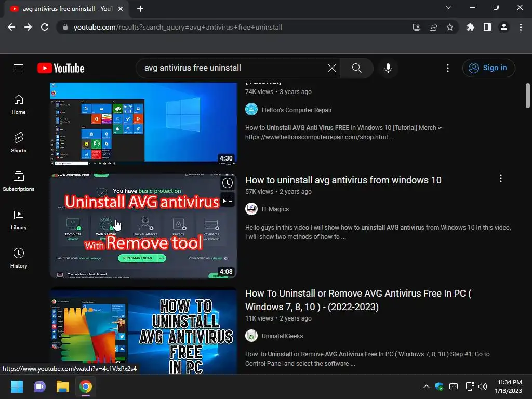
Task: Share this page icon
Action: (433, 27)
